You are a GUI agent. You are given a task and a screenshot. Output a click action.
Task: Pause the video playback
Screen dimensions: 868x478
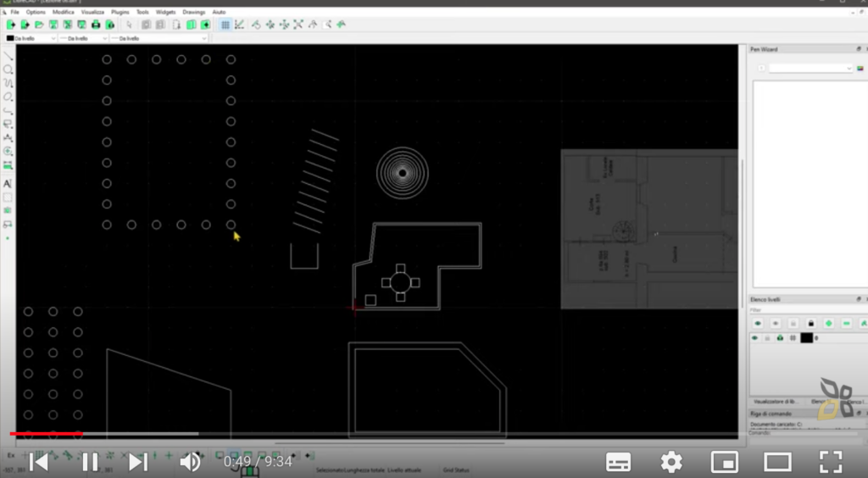pos(90,461)
